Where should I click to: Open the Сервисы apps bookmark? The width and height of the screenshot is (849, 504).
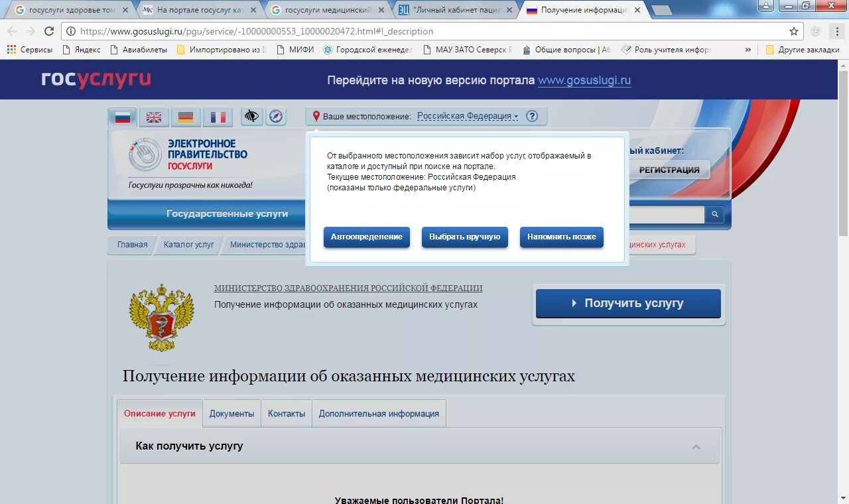click(x=29, y=50)
